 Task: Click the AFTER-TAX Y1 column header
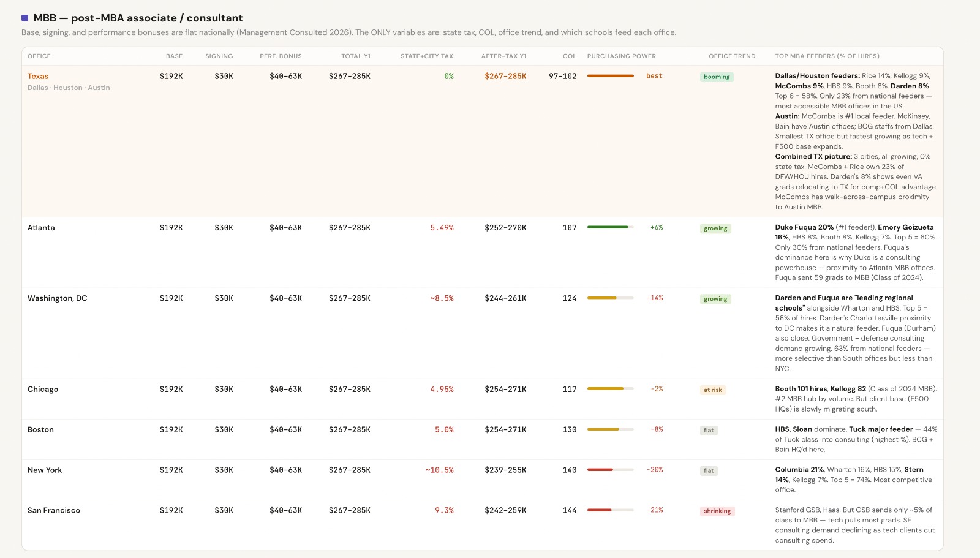503,56
